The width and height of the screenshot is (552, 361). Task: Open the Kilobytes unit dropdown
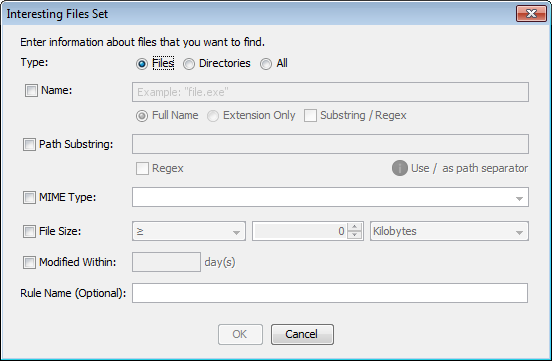click(x=449, y=231)
